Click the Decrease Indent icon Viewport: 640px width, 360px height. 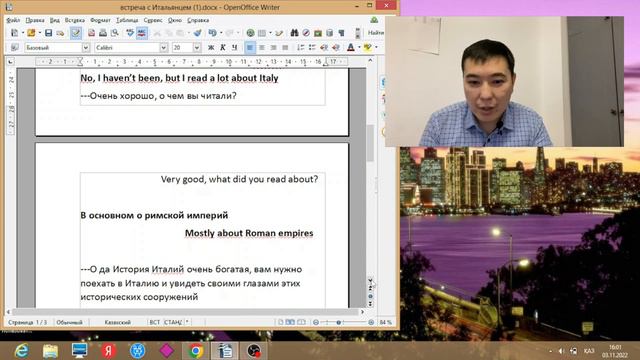[324, 48]
